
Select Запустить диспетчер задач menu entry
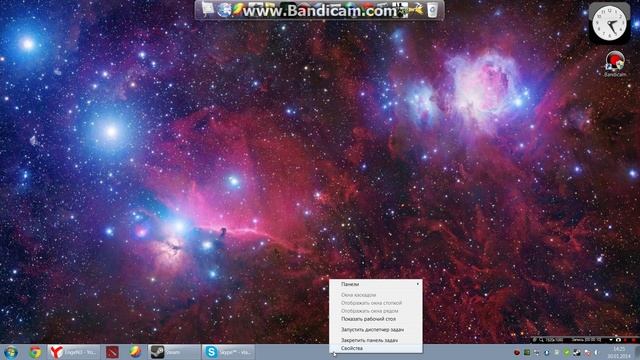376,329
